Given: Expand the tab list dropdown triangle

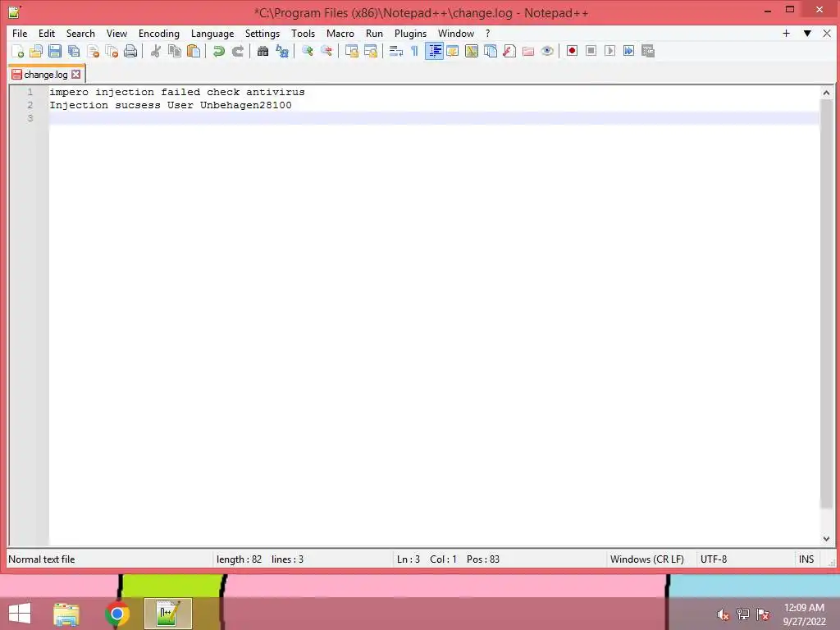Looking at the screenshot, I should pyautogui.click(x=807, y=33).
